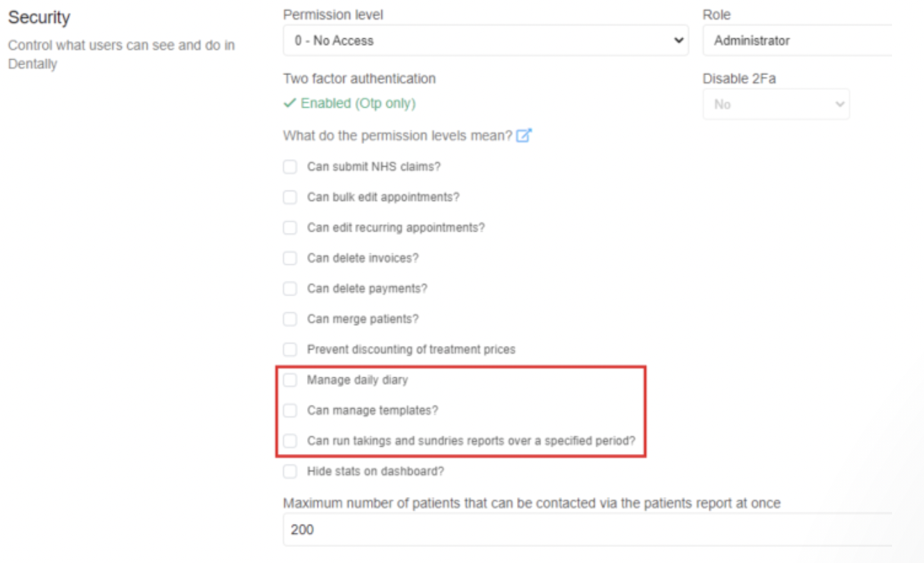Click the green Enabled (Otp only) status
The image size is (924, 563).
[357, 104]
